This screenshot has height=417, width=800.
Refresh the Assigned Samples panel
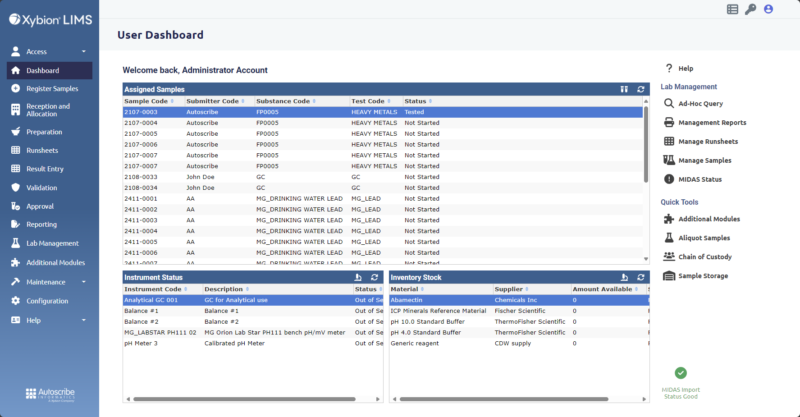tap(641, 89)
